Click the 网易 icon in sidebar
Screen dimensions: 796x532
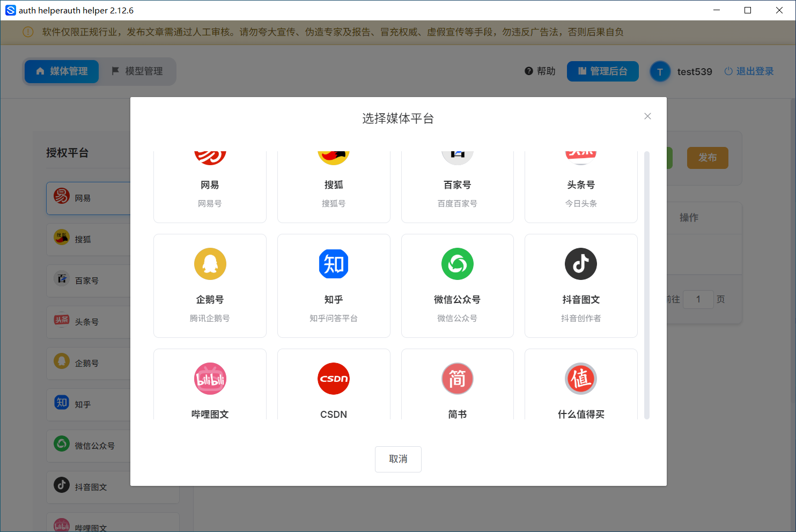[62, 196]
